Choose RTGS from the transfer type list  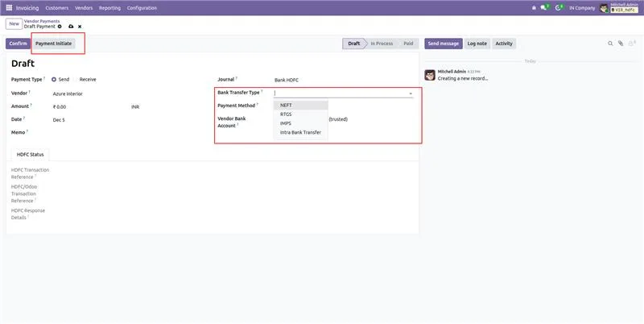[300, 114]
